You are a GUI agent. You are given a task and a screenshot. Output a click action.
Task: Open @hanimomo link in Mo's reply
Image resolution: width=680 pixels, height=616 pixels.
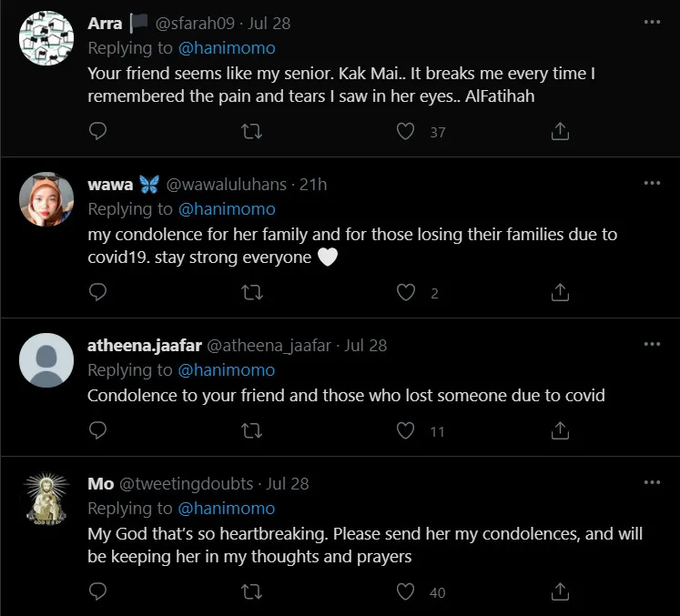[x=226, y=508]
